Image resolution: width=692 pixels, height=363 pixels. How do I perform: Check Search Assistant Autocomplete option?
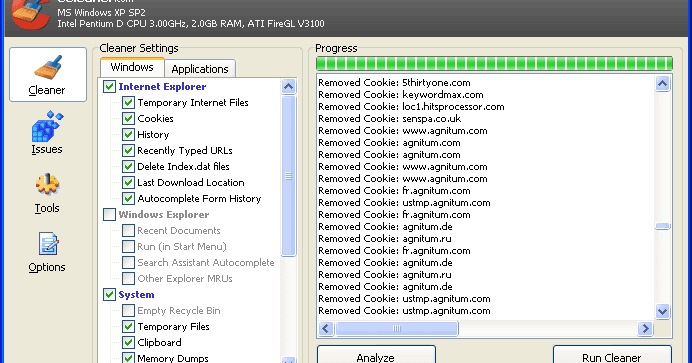coord(128,262)
